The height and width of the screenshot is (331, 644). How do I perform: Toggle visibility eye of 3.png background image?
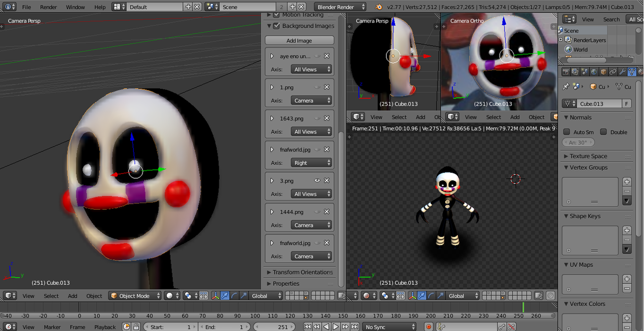[317, 181]
